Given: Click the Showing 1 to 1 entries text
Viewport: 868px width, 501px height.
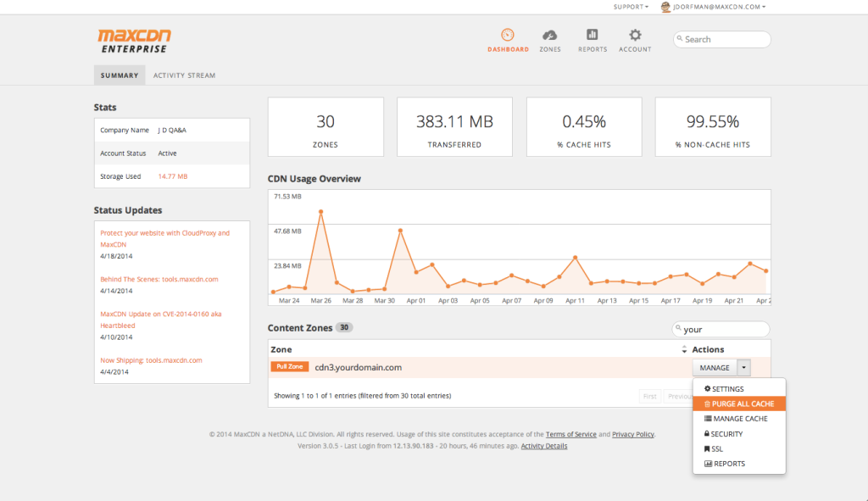Looking at the screenshot, I should [x=363, y=396].
